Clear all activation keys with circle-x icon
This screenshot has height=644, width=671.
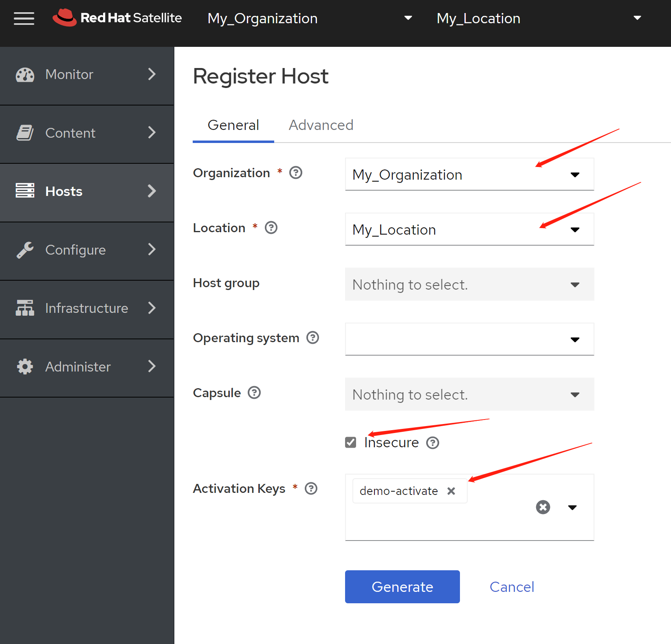pyautogui.click(x=543, y=507)
